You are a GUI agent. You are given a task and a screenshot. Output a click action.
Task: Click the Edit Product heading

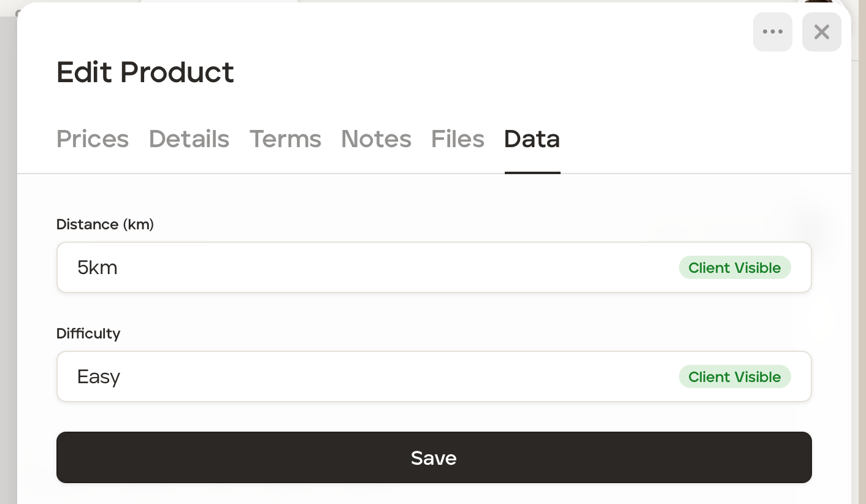(145, 72)
